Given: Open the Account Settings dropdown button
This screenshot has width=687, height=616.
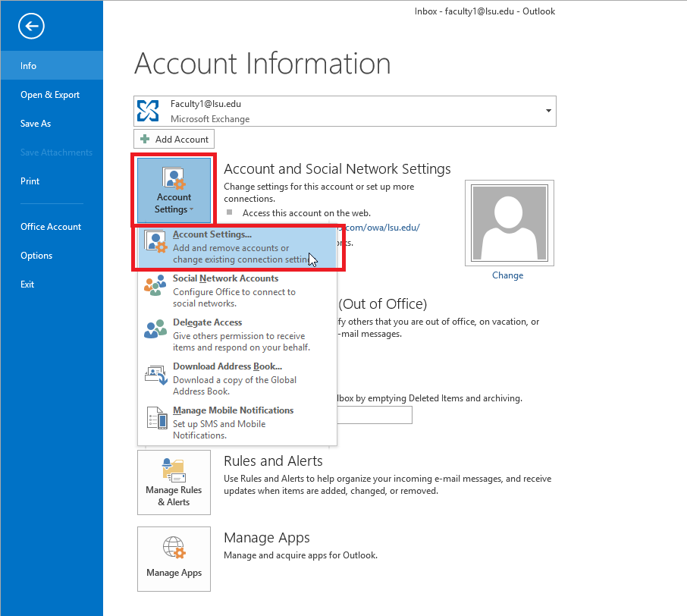Looking at the screenshot, I should (x=174, y=190).
